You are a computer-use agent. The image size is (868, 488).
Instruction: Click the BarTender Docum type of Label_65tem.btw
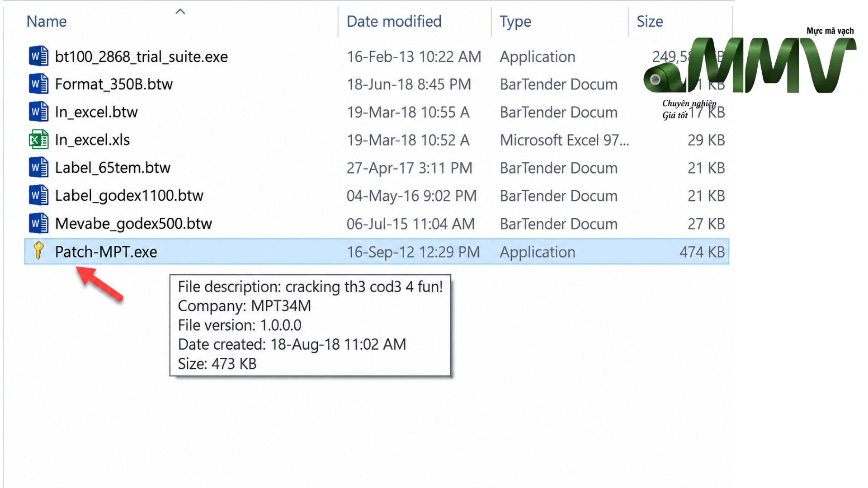coord(558,169)
